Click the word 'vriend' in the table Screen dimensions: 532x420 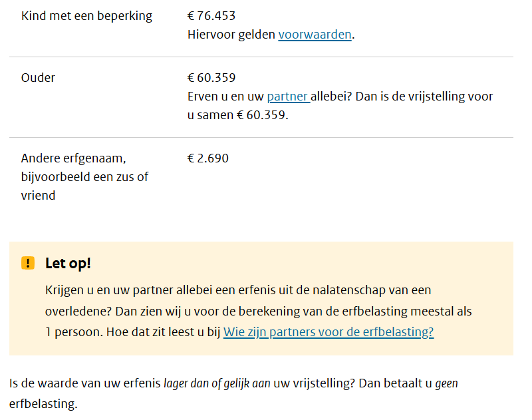pyautogui.click(x=37, y=196)
